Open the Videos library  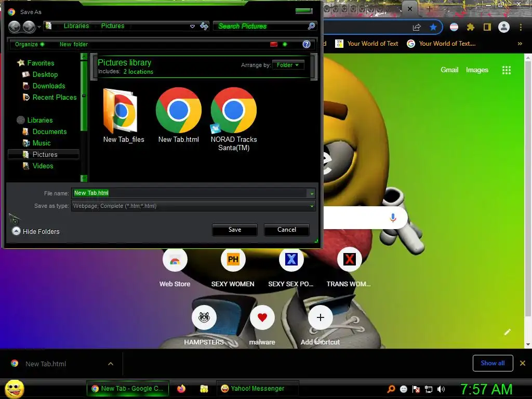coord(38,166)
